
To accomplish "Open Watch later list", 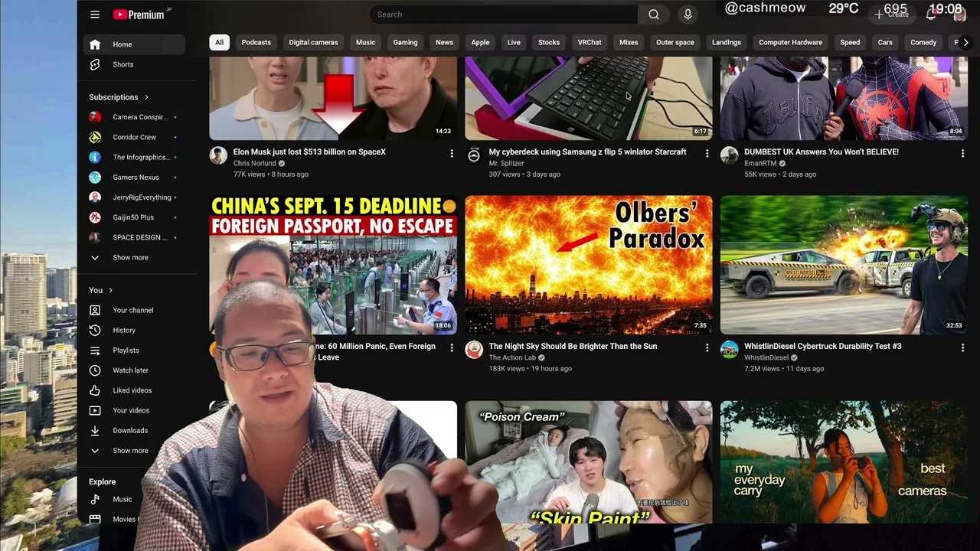I will pos(134,370).
